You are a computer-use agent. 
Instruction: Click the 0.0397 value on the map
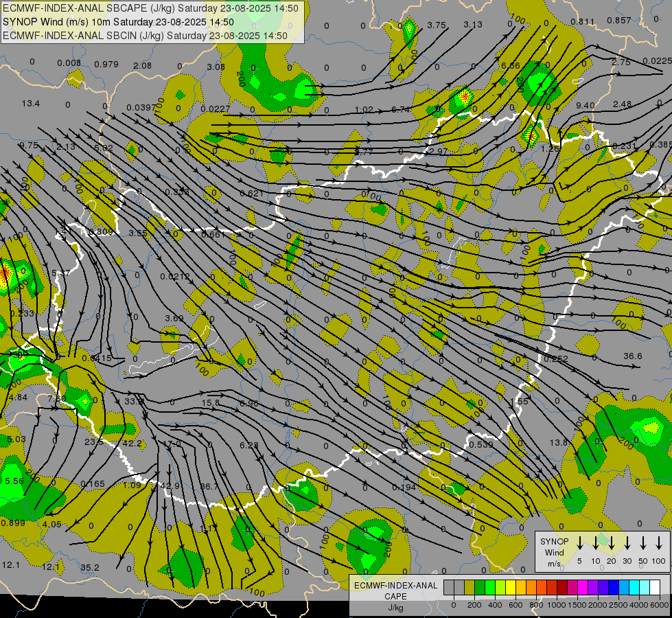pos(141,107)
